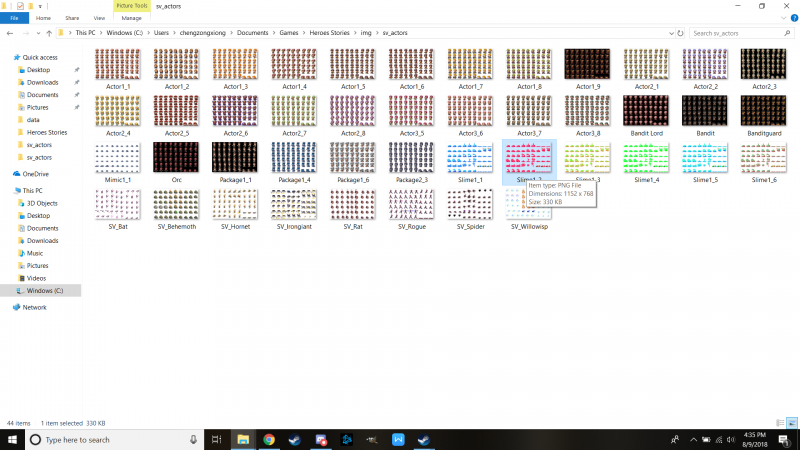The height and width of the screenshot is (450, 800).
Task: Select the Actor3_8 image file
Action: [587, 116]
